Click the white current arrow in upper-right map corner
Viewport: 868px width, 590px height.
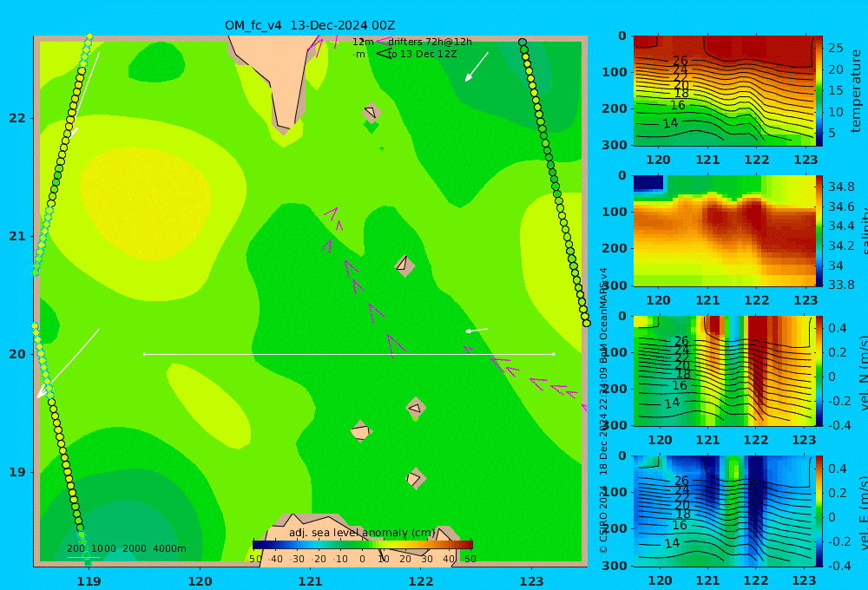[477, 67]
